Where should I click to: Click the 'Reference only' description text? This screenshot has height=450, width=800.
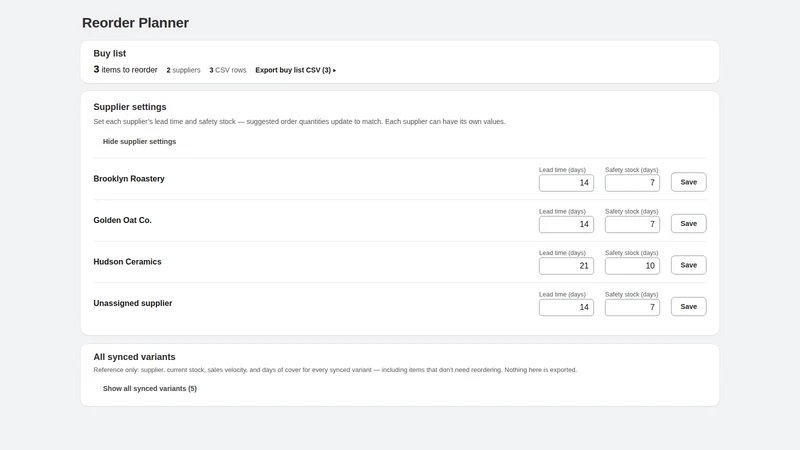click(x=335, y=370)
